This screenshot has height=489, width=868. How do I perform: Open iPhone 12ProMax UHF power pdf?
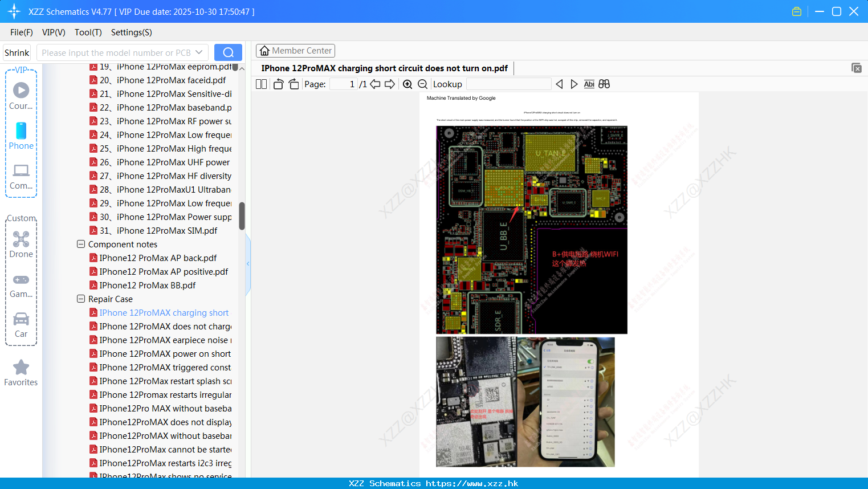tap(160, 162)
